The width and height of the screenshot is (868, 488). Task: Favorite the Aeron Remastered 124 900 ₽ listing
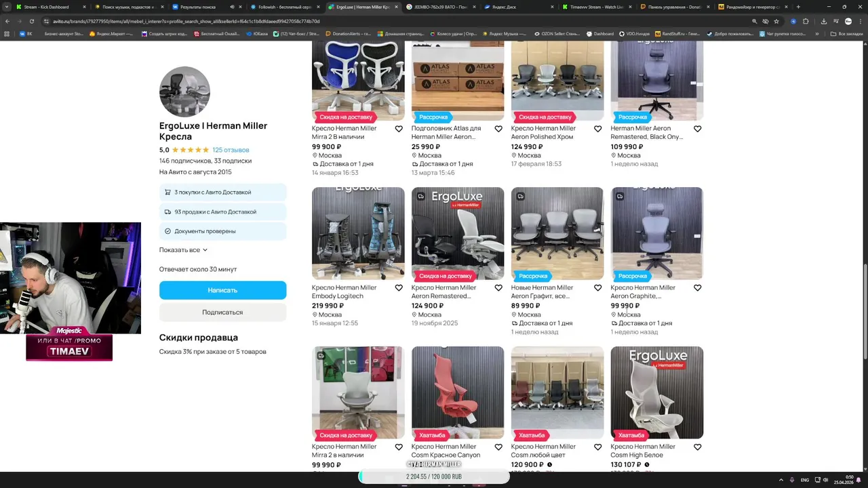click(x=498, y=288)
